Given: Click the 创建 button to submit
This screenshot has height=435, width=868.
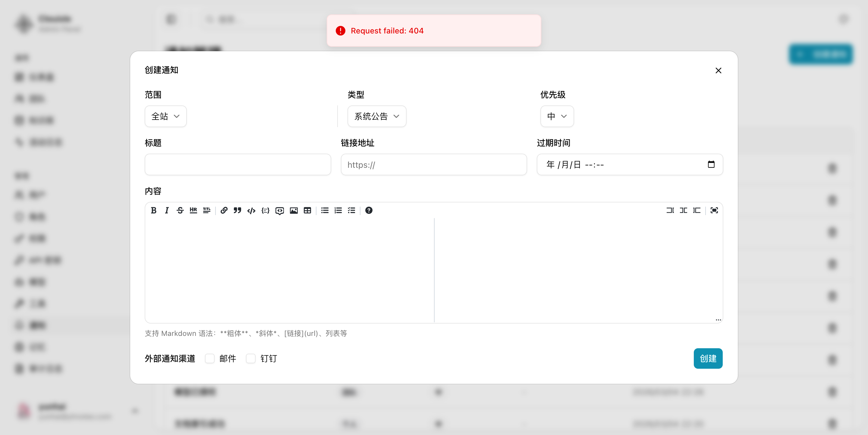Looking at the screenshot, I should coord(708,358).
